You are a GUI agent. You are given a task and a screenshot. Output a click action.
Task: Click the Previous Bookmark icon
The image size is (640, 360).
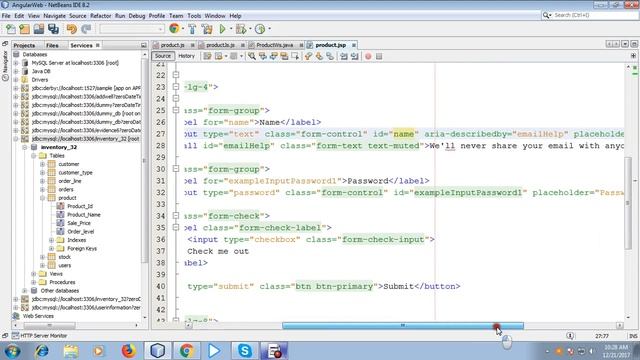[x=308, y=56]
